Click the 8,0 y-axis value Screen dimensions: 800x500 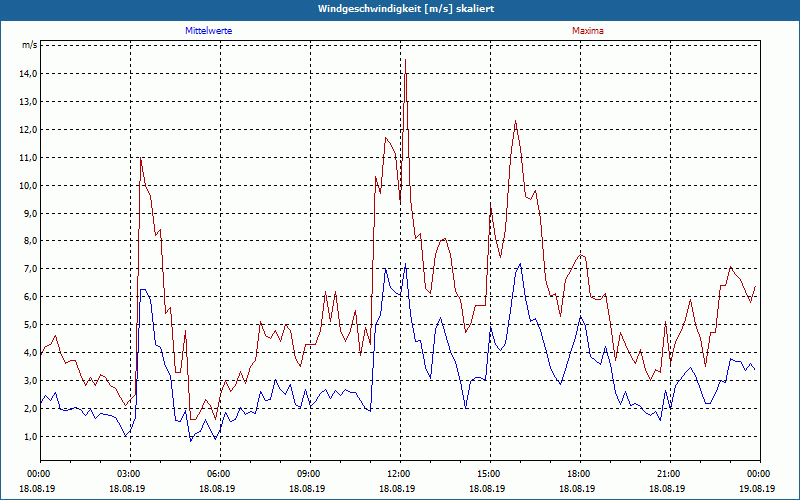tap(31, 241)
